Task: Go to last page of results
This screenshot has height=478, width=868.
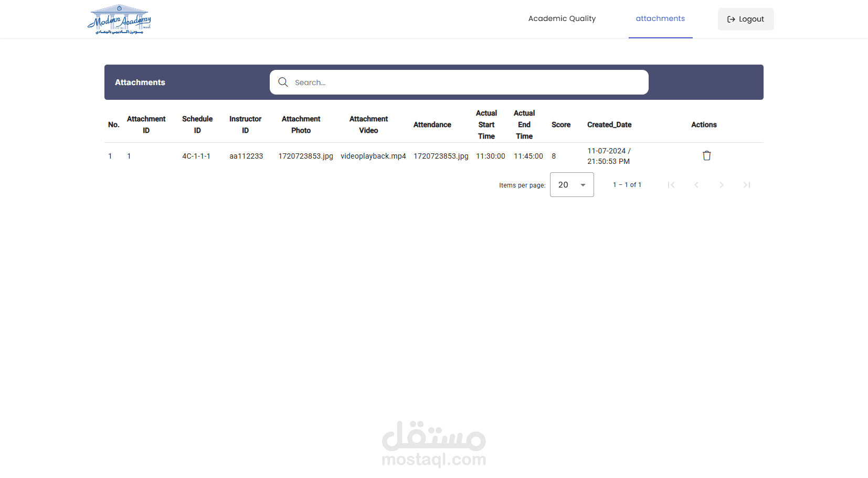Action: pos(747,185)
